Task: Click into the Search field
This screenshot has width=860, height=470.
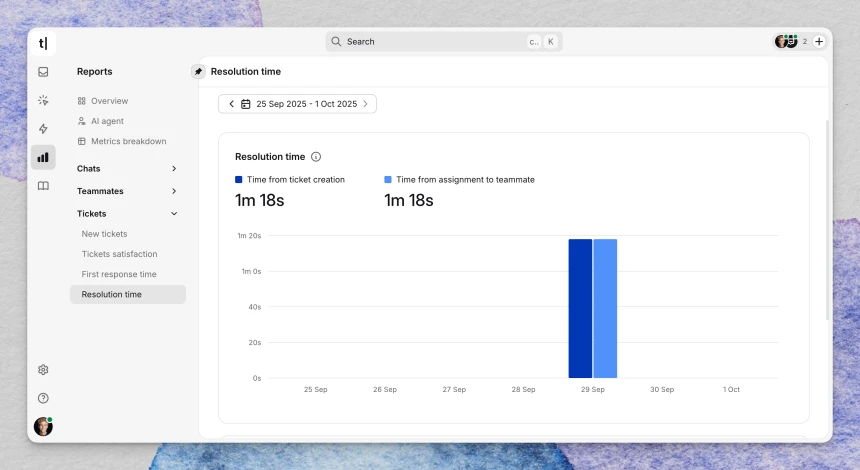Action: 444,42
